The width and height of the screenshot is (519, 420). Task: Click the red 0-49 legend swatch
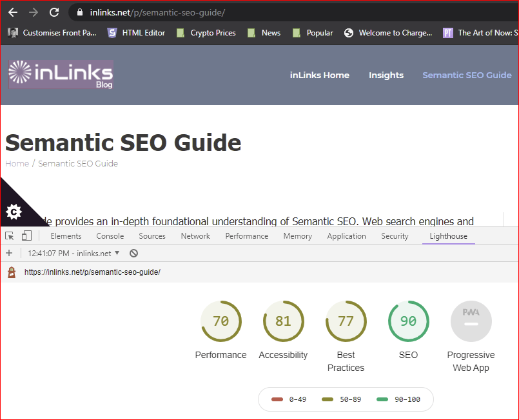point(277,399)
